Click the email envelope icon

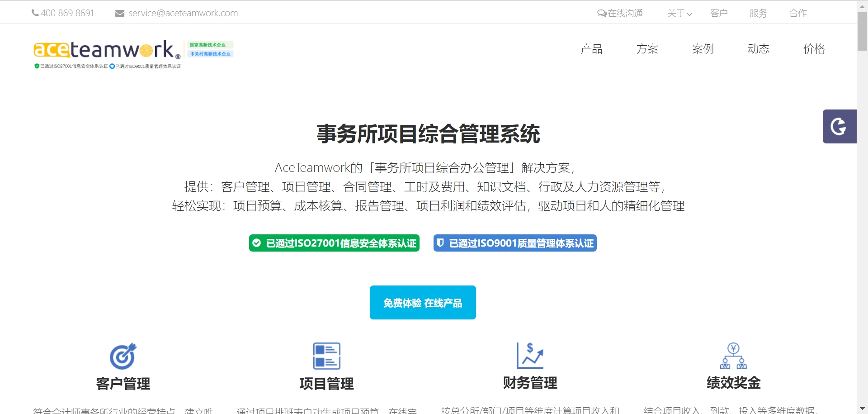click(x=120, y=14)
